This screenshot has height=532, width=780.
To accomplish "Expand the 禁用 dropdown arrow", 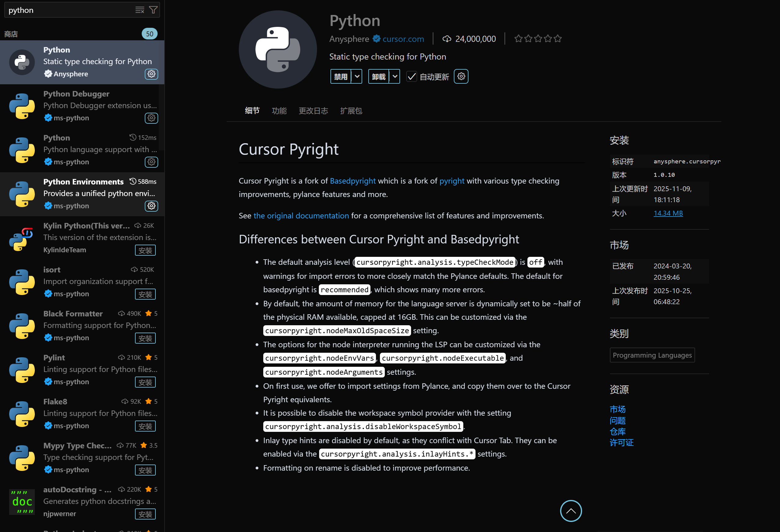I will coord(357,77).
